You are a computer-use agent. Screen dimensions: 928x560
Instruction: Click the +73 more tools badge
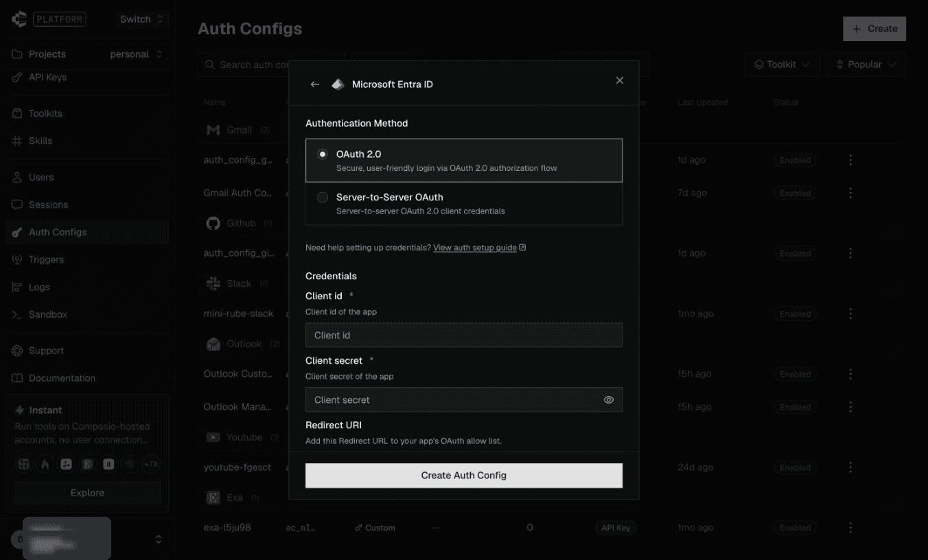pyautogui.click(x=150, y=464)
